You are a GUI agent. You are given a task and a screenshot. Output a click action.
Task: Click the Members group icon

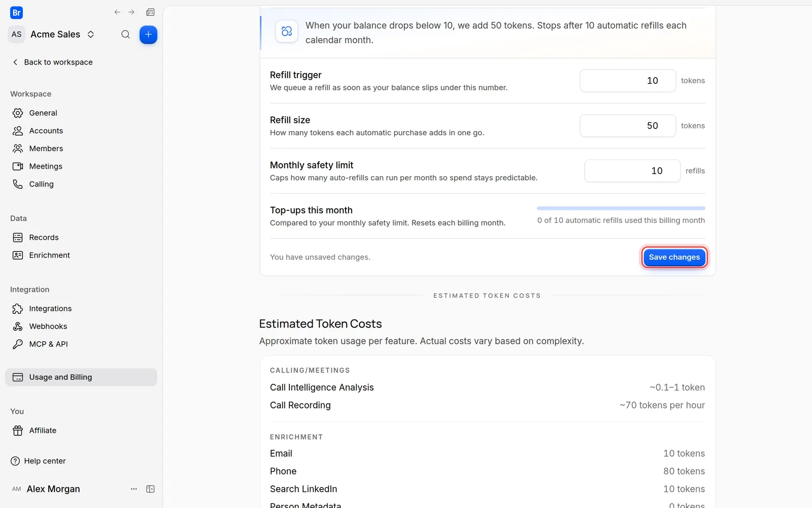point(18,148)
